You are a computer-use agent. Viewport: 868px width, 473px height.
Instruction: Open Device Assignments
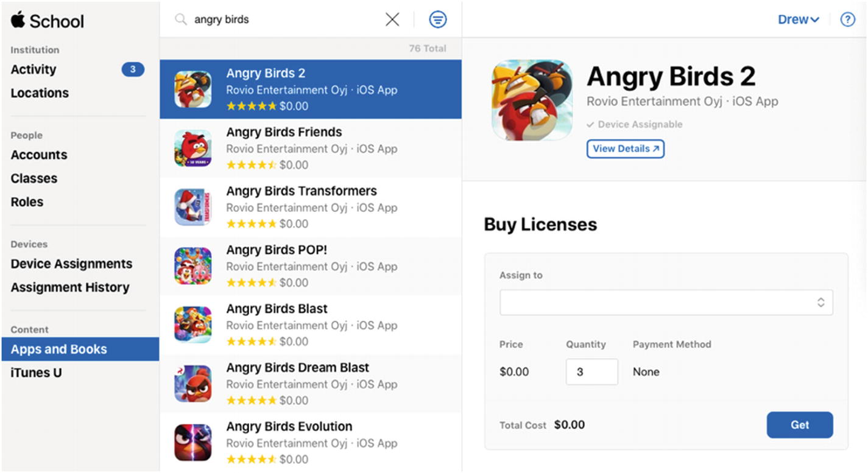(x=71, y=264)
